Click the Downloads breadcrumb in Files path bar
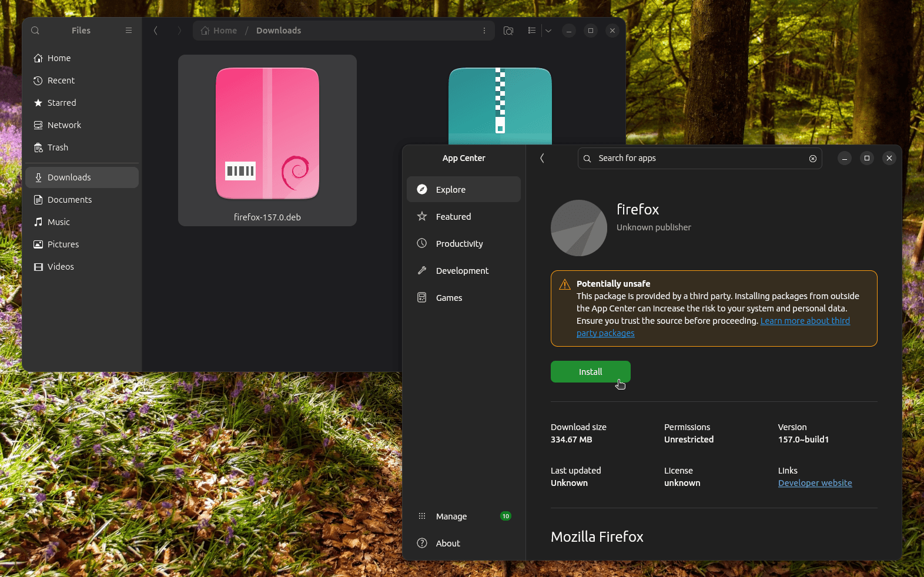The width and height of the screenshot is (924, 577). pyautogui.click(x=279, y=31)
